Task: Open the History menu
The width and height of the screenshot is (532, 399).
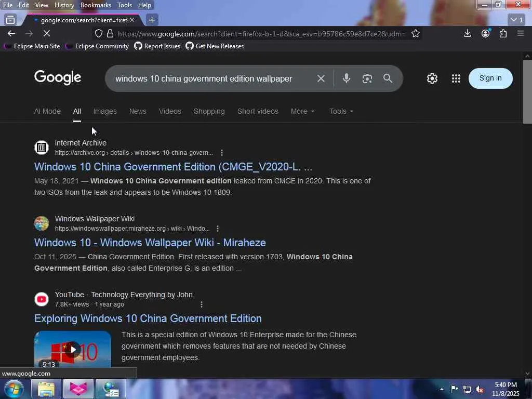Action: click(64, 5)
